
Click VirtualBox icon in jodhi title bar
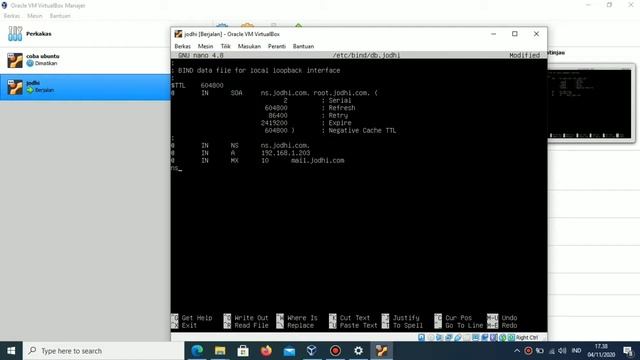pos(178,34)
